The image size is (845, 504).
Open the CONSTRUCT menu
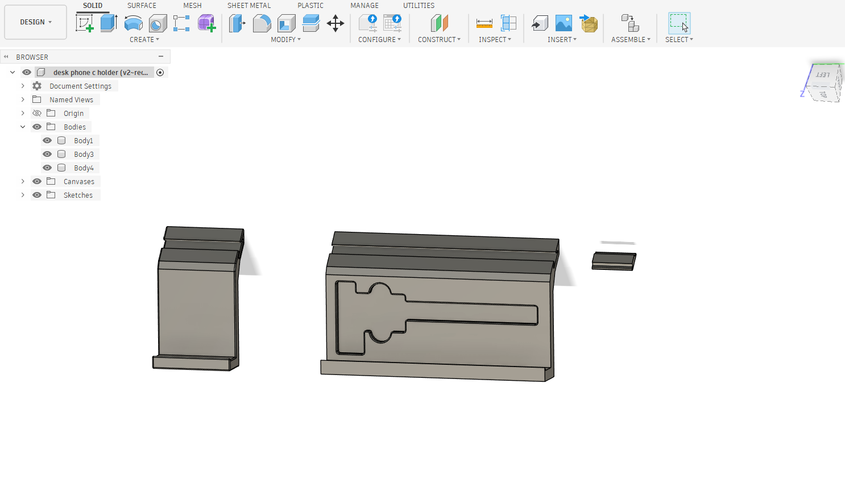pyautogui.click(x=439, y=40)
